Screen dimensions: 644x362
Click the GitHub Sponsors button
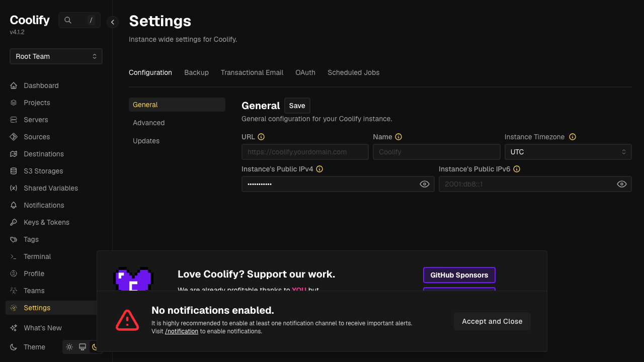click(459, 275)
